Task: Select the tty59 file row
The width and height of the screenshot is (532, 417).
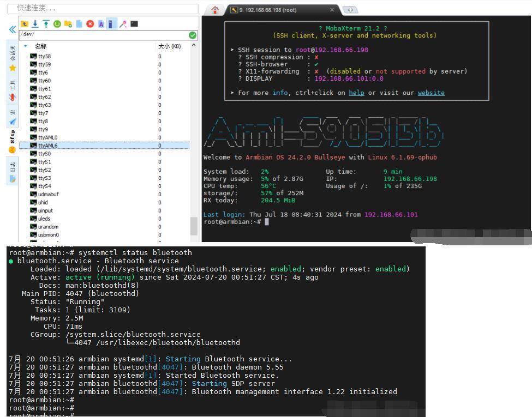Action: [x=105, y=64]
